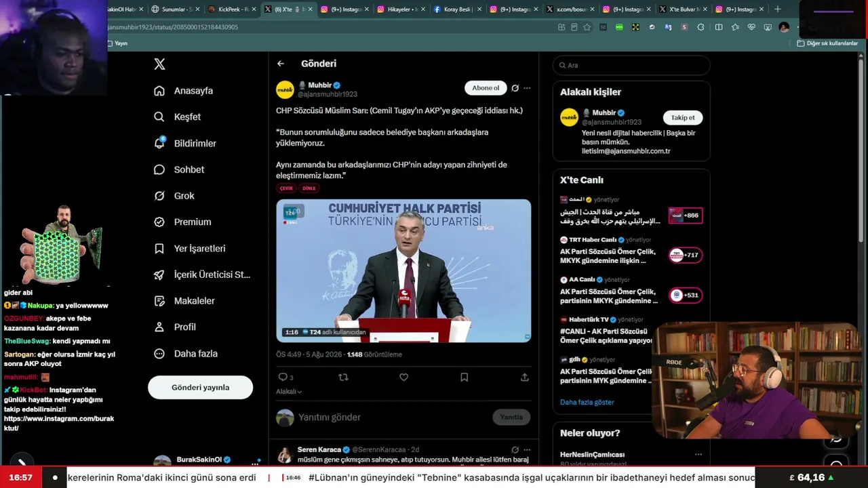Screen dimensions: 868x488
Task: Open Seren Karaca reply's more options
Action: coord(527,449)
